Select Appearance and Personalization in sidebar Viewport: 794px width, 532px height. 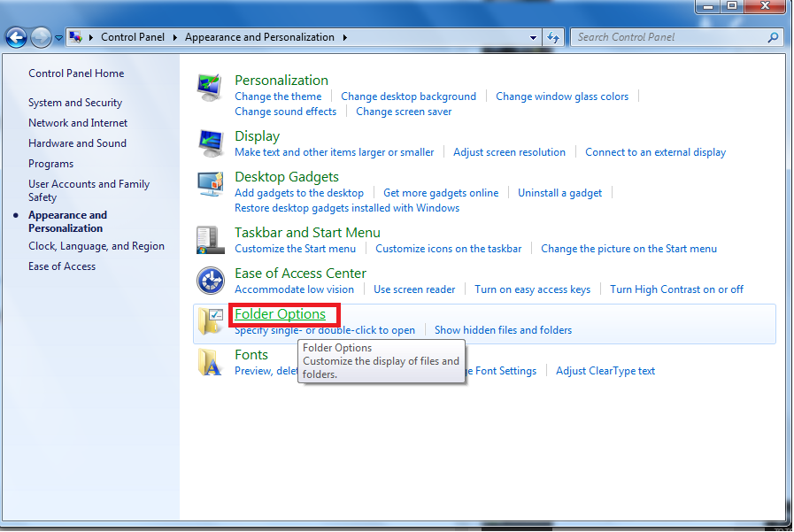coord(67,221)
